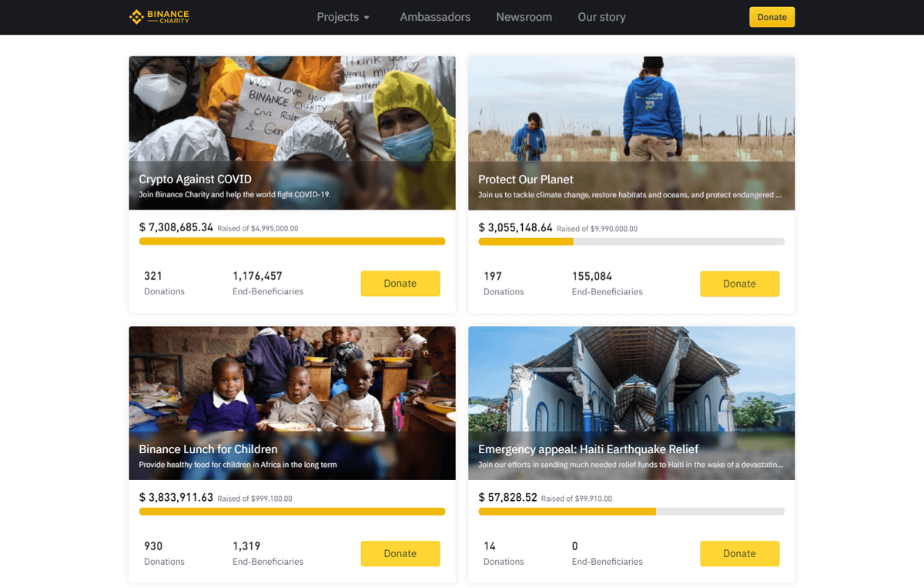
Task: Open the Our story page
Action: coord(601,17)
